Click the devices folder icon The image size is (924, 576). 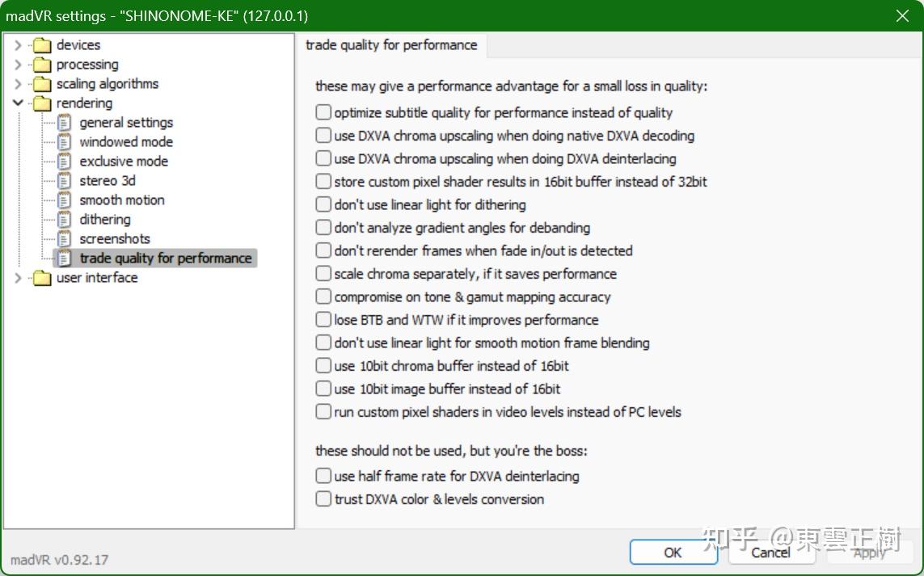pos(42,45)
